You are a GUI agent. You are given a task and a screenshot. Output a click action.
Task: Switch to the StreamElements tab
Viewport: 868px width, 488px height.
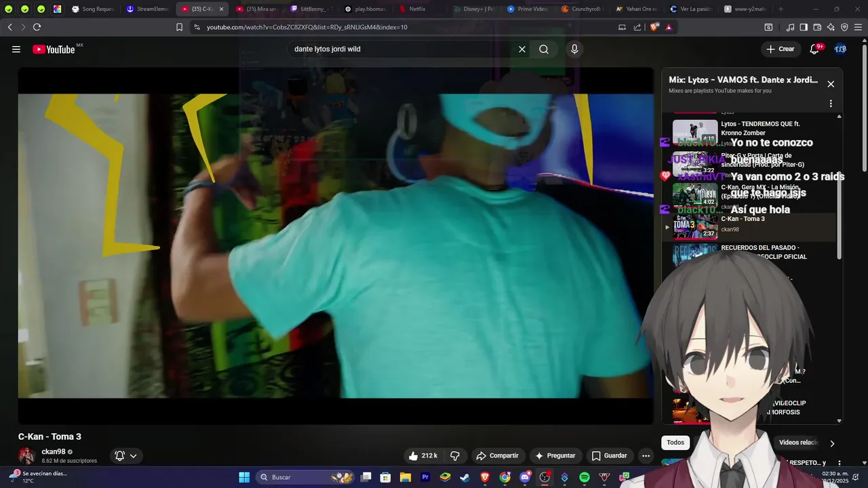(x=148, y=9)
